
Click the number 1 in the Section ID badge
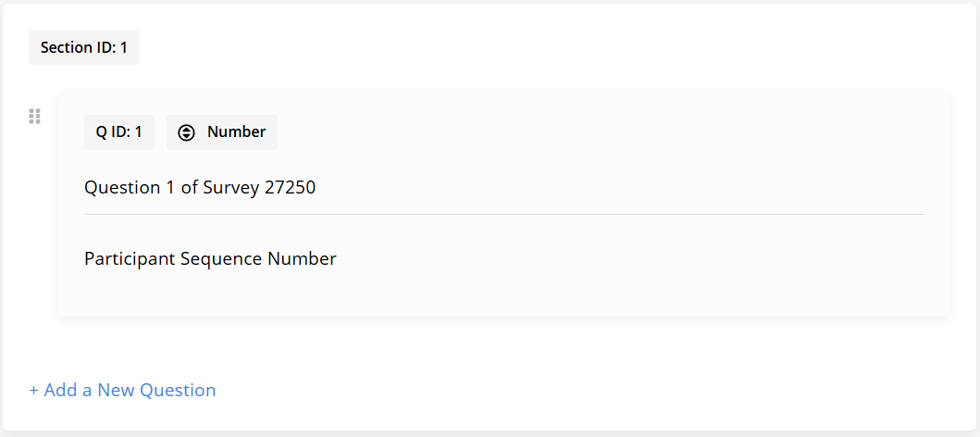tap(124, 47)
